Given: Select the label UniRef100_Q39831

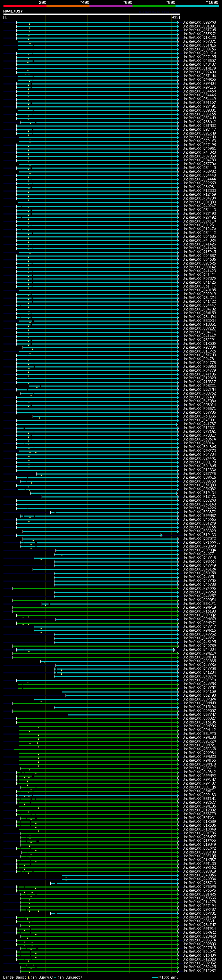Looking at the screenshot, I should coord(199,110).
